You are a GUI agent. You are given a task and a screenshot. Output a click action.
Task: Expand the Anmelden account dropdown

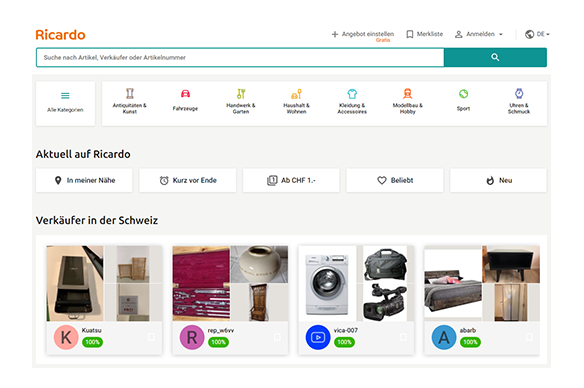click(x=479, y=34)
